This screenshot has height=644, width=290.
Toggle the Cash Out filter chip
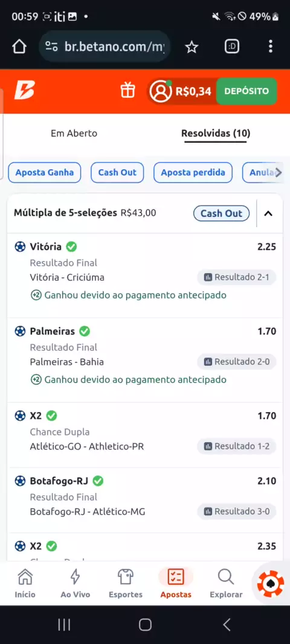coord(117,173)
